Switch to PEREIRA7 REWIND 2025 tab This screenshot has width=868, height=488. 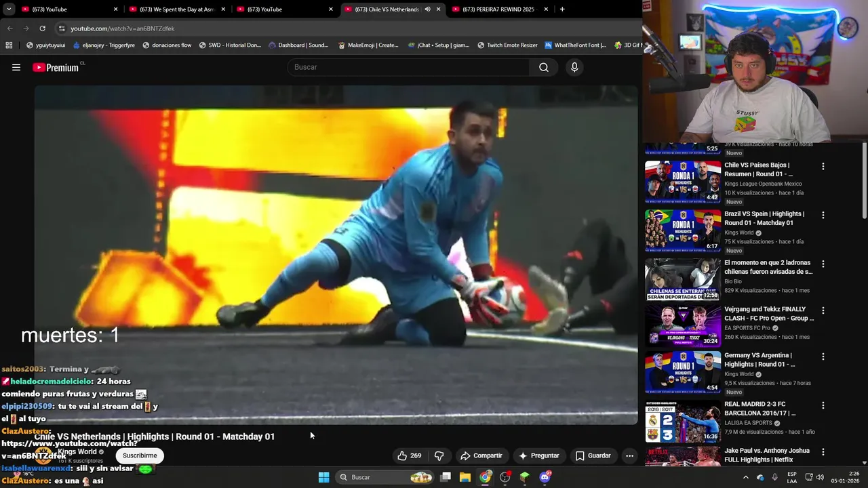(x=498, y=9)
